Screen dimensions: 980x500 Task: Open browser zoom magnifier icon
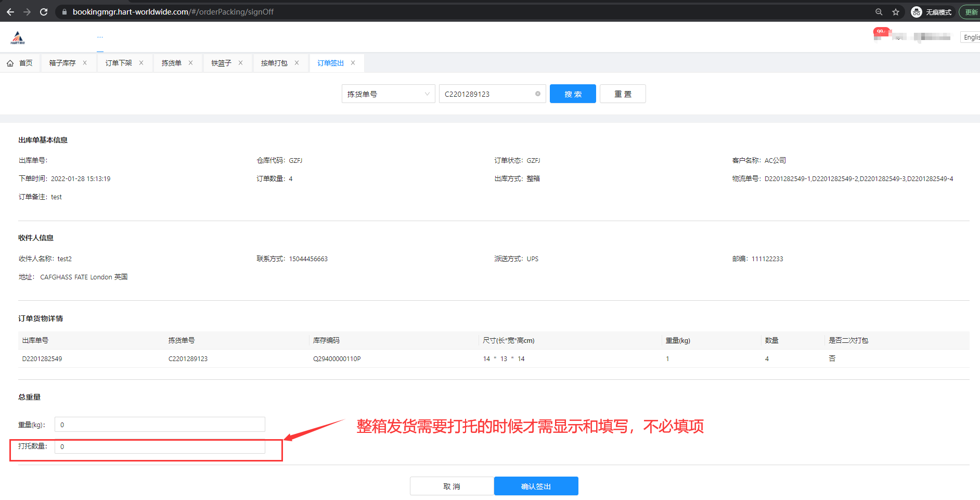click(x=879, y=12)
